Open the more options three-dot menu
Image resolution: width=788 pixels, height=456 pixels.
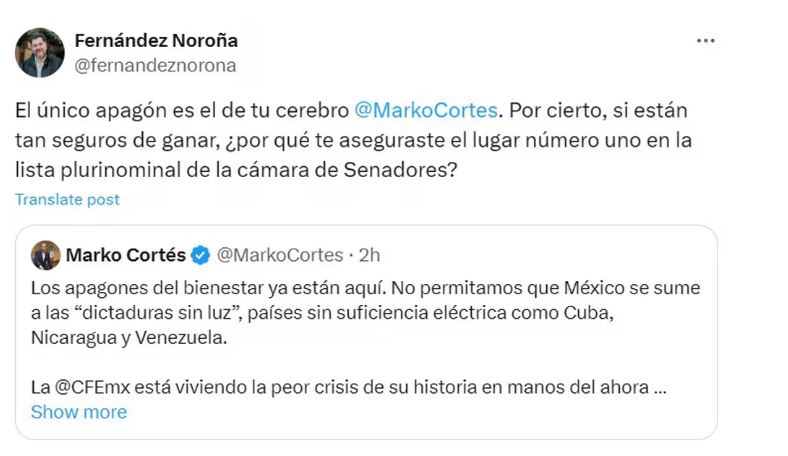pos(705,41)
